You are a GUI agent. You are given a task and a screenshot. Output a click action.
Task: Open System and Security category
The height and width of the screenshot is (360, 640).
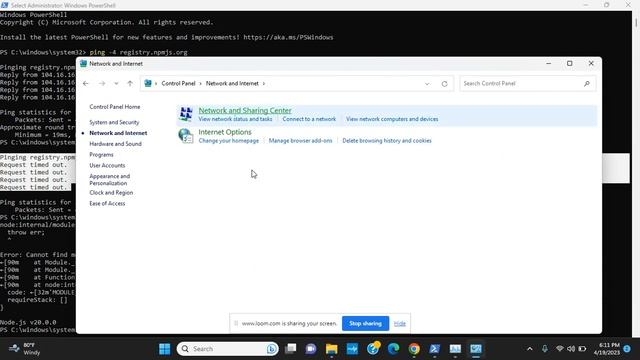click(114, 122)
